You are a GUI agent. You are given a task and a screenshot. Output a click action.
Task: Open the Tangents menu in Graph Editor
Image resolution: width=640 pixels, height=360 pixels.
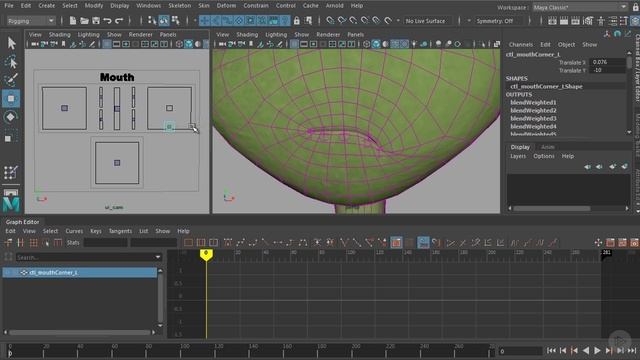(120, 231)
